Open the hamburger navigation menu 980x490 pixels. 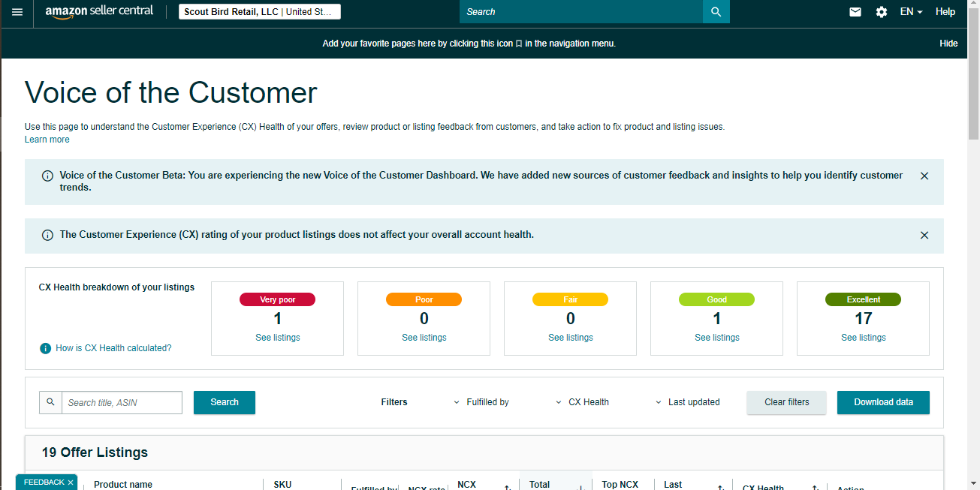tap(17, 12)
